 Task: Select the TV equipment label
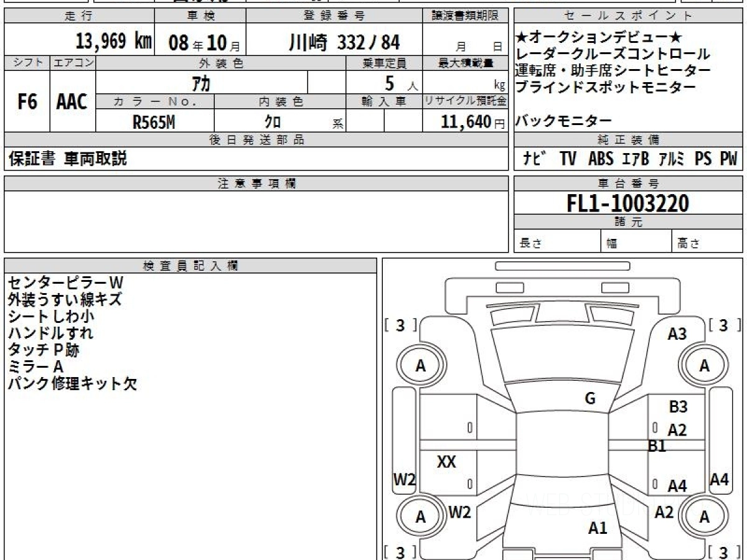(567, 159)
